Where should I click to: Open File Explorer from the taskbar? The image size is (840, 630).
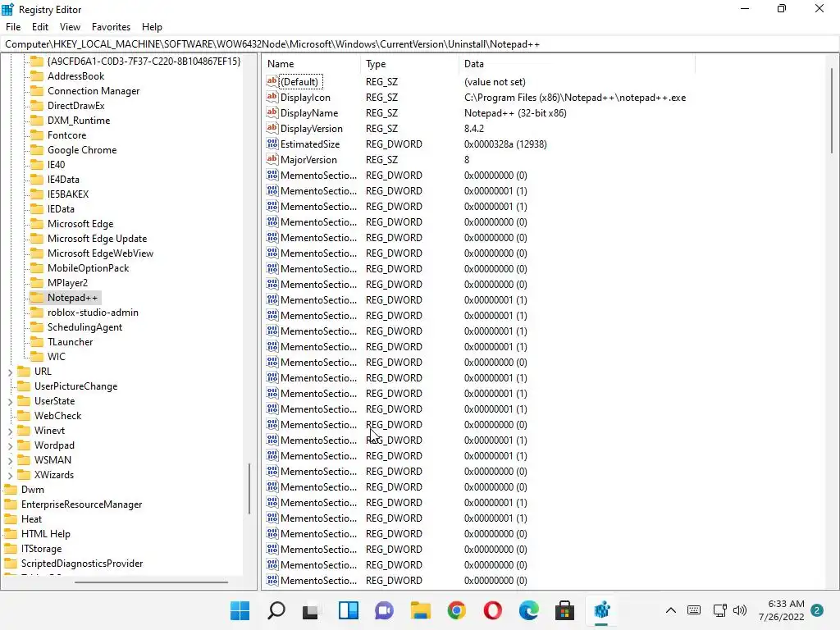click(421, 610)
